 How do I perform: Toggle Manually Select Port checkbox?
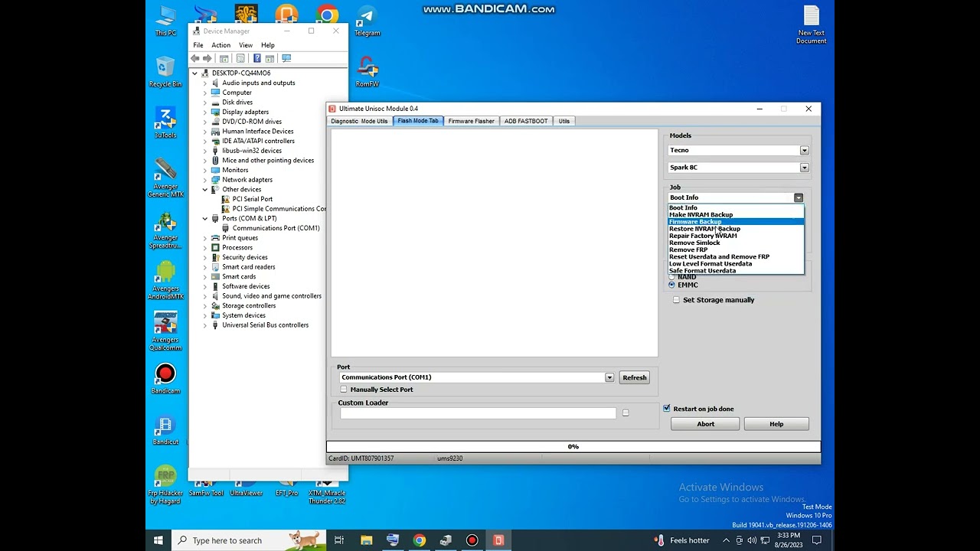click(x=344, y=390)
